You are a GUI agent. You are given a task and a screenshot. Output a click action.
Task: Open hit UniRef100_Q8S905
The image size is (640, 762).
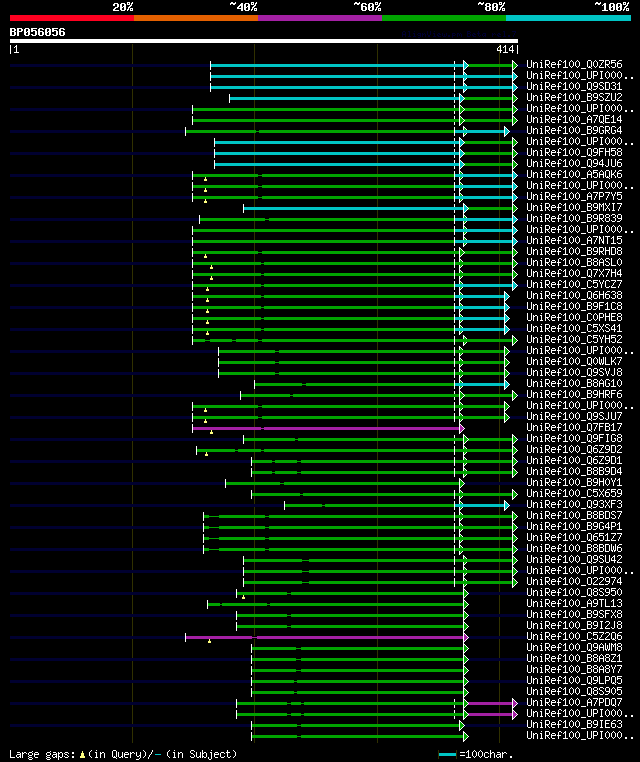click(x=574, y=692)
